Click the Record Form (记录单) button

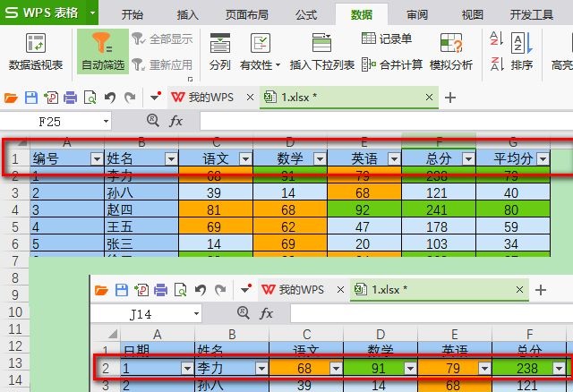point(387,38)
